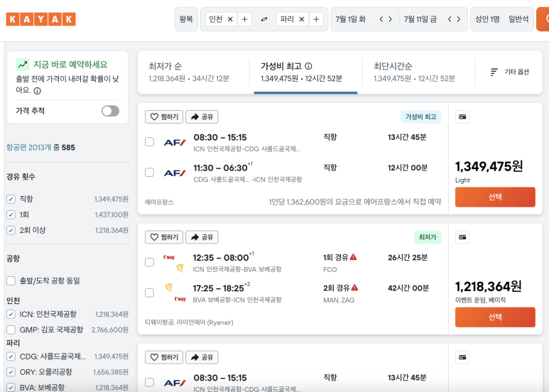
Task: Check the 17:25 – 18:25 return flight
Action: click(x=150, y=293)
